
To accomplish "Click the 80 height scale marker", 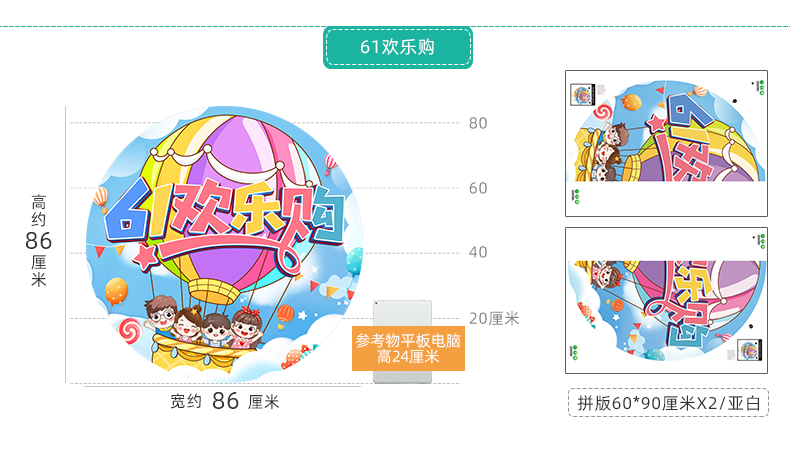I will pos(478,123).
